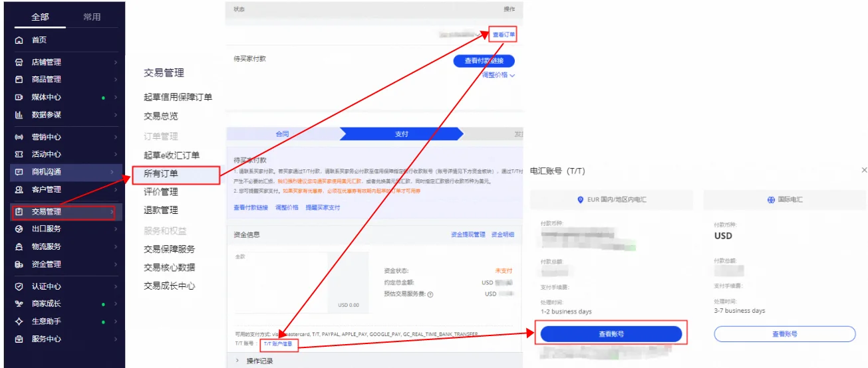The height and width of the screenshot is (368, 868).
Task: Open 交易总览 in the submenu
Action: 161,116
